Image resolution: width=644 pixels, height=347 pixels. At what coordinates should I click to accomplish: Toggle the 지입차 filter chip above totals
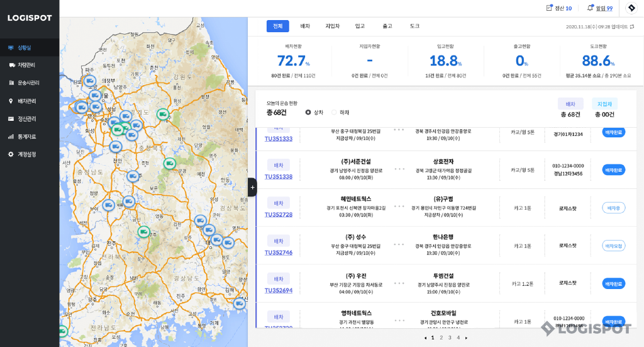tap(604, 104)
